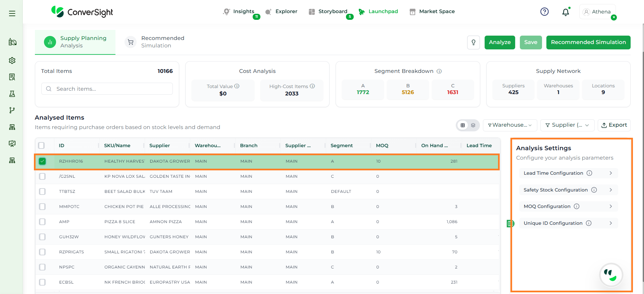The width and height of the screenshot is (644, 294).
Task: Expand Lead Time Configuration settings
Action: click(x=568, y=173)
